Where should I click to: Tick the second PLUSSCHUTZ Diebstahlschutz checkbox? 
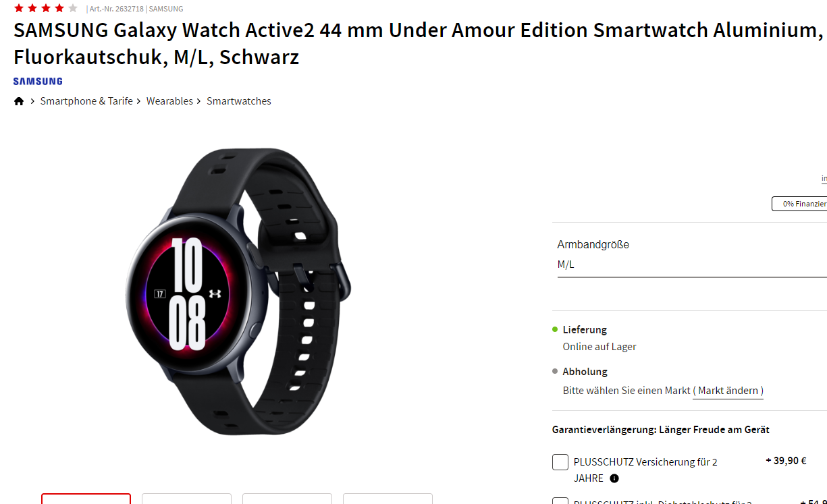coord(560,501)
